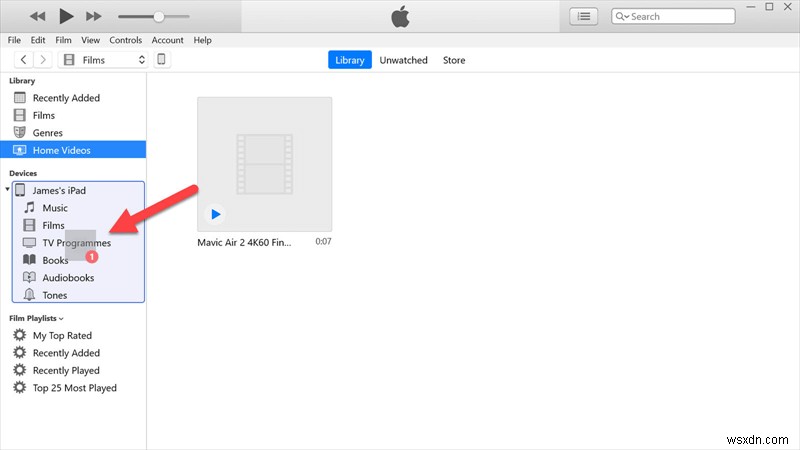Open Top 25 Most Played playlist
800x450 pixels.
coord(73,388)
